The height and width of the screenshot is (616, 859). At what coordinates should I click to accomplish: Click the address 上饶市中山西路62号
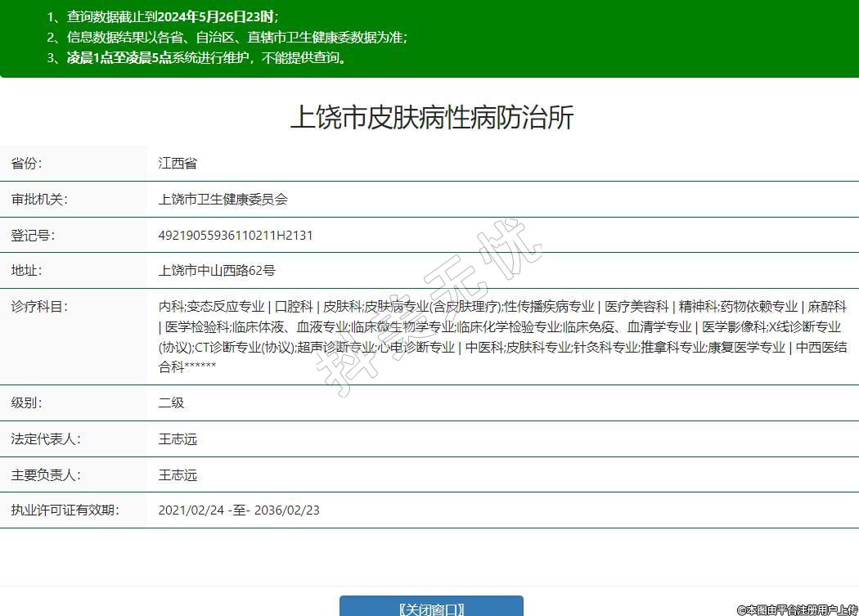point(217,271)
